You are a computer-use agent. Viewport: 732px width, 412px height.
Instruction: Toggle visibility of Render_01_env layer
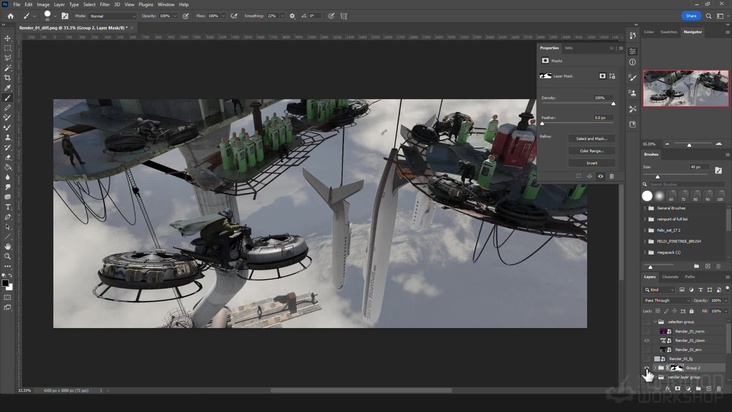[647, 349]
